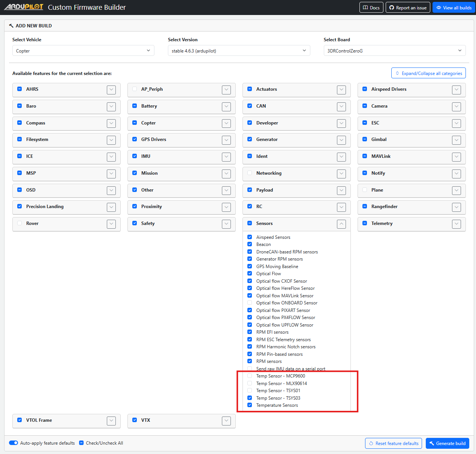Open the Select Version dropdown
This screenshot has width=476, height=454.
(239, 51)
